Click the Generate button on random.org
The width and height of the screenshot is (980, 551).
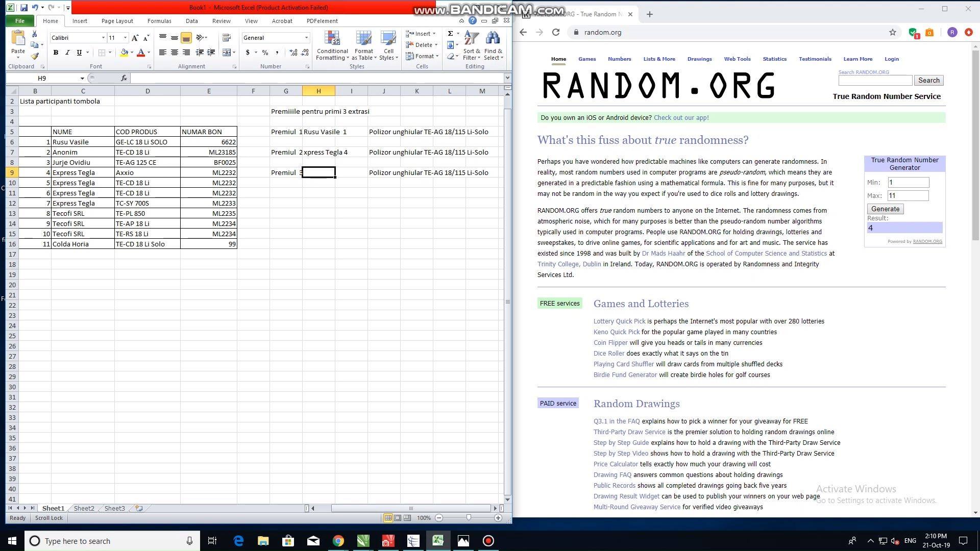pos(886,209)
